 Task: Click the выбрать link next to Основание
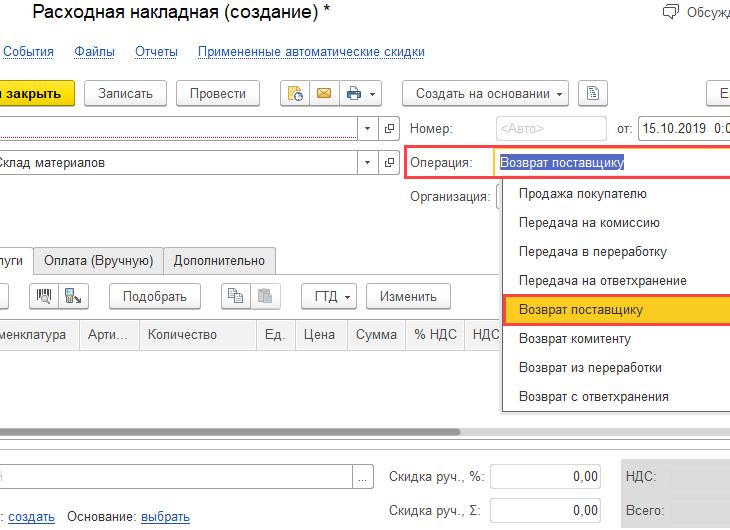tap(165, 517)
